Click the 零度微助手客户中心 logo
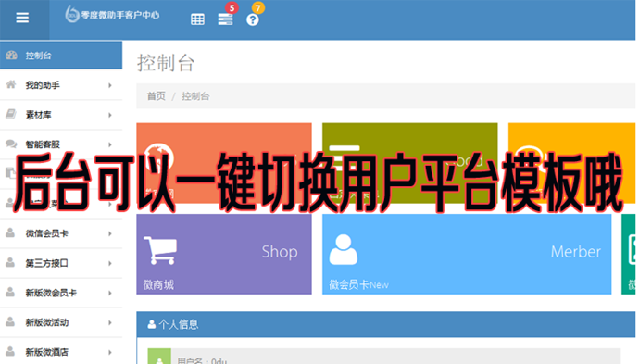The width and height of the screenshot is (639, 364). pyautogui.click(x=112, y=15)
